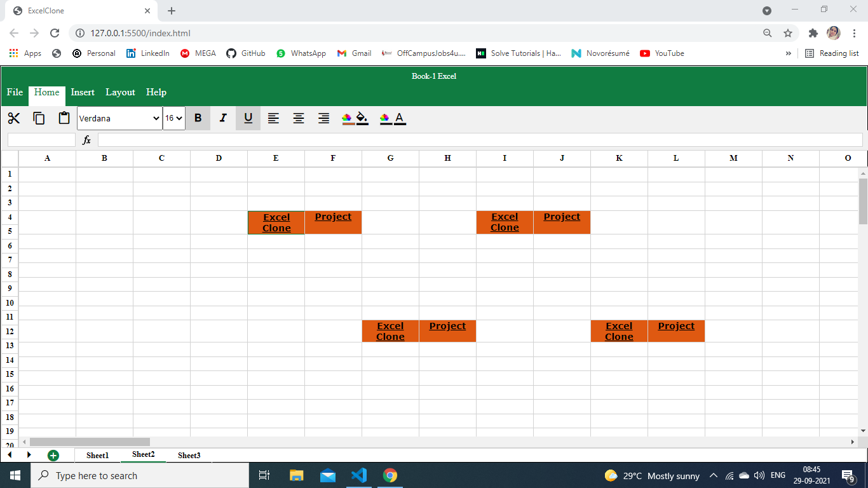Click the previous sheet arrow

(x=10, y=455)
